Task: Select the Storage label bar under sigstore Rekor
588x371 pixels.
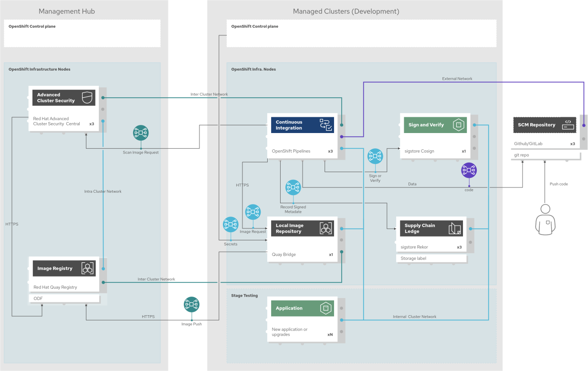Action: coord(431,258)
